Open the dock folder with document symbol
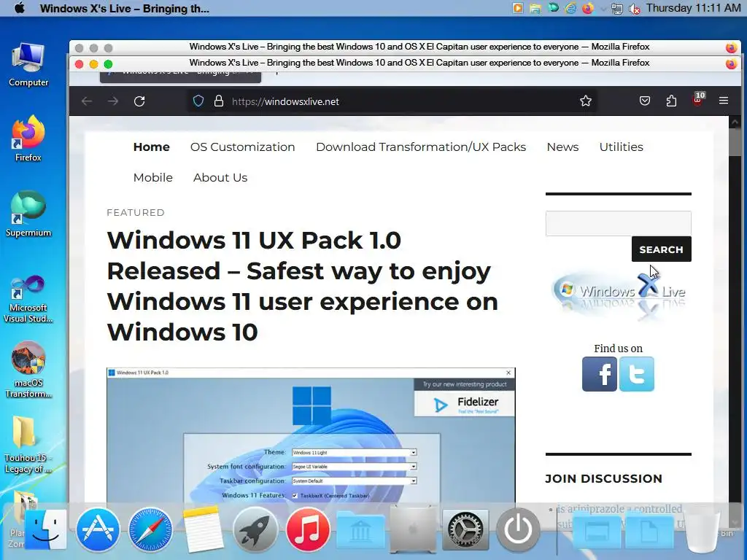This screenshot has width=747, height=560. click(649, 531)
